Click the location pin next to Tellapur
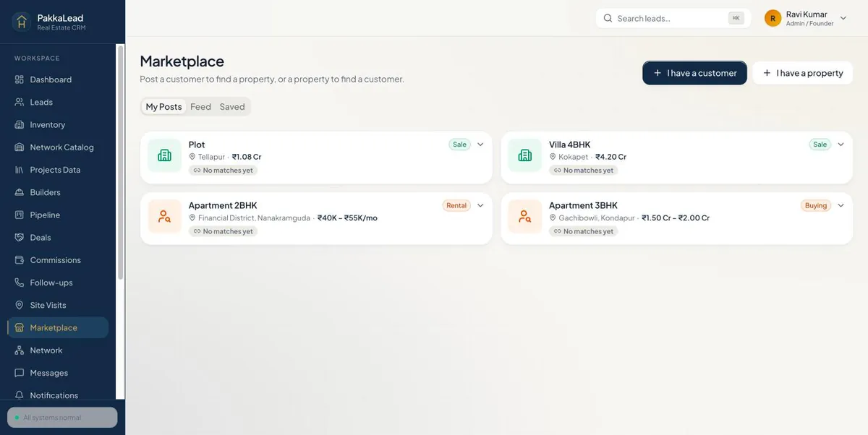 (x=192, y=157)
